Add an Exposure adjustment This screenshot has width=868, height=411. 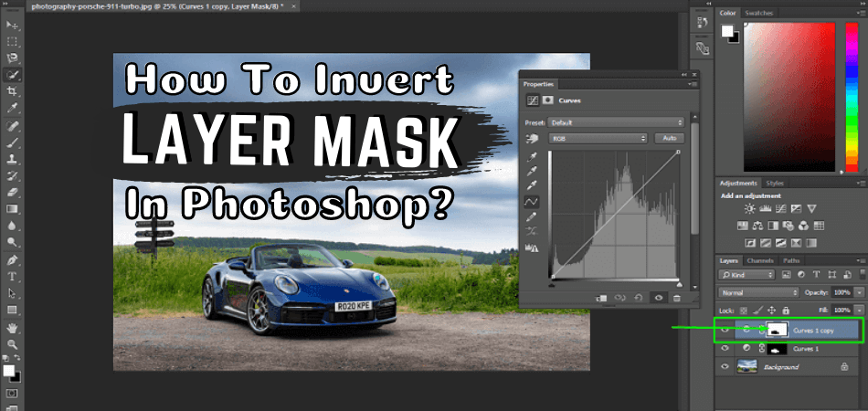tap(796, 209)
